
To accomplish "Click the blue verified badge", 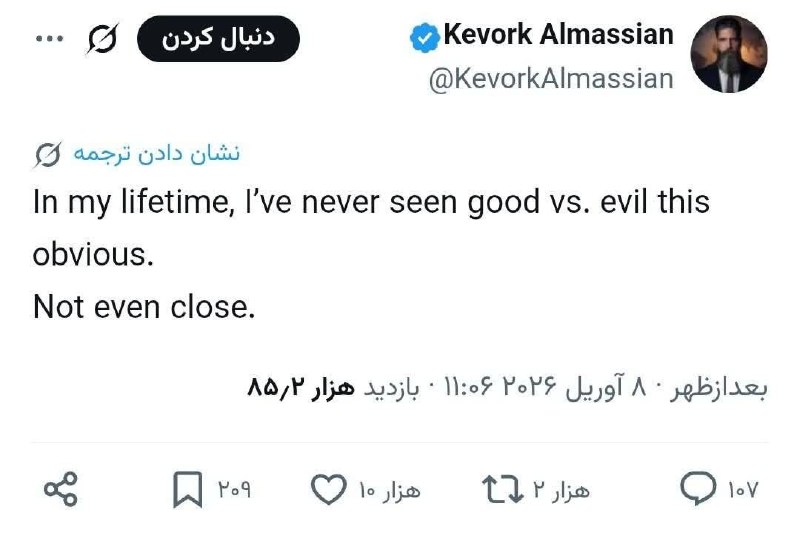I will [x=424, y=38].
